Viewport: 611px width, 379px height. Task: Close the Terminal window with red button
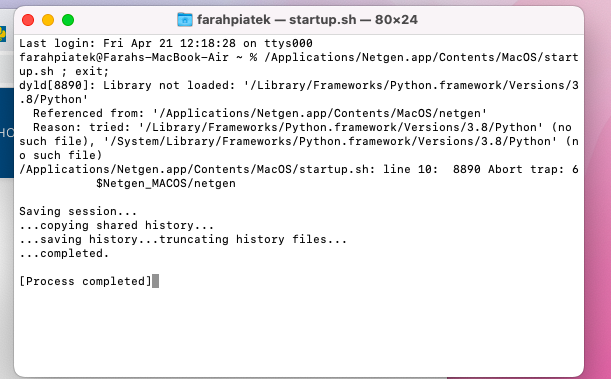[x=28, y=20]
